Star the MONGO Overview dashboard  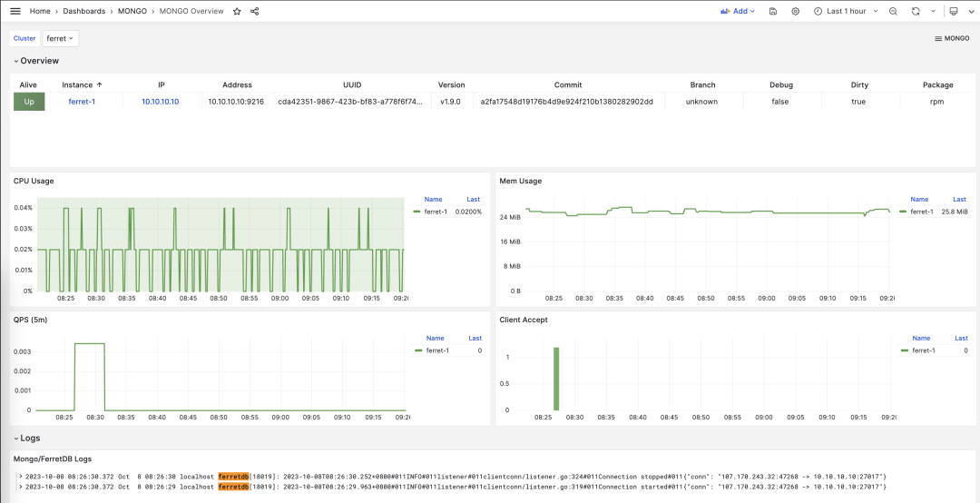point(237,11)
